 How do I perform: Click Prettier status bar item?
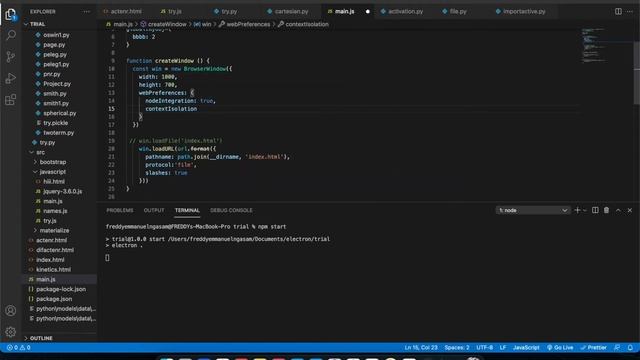593,348
